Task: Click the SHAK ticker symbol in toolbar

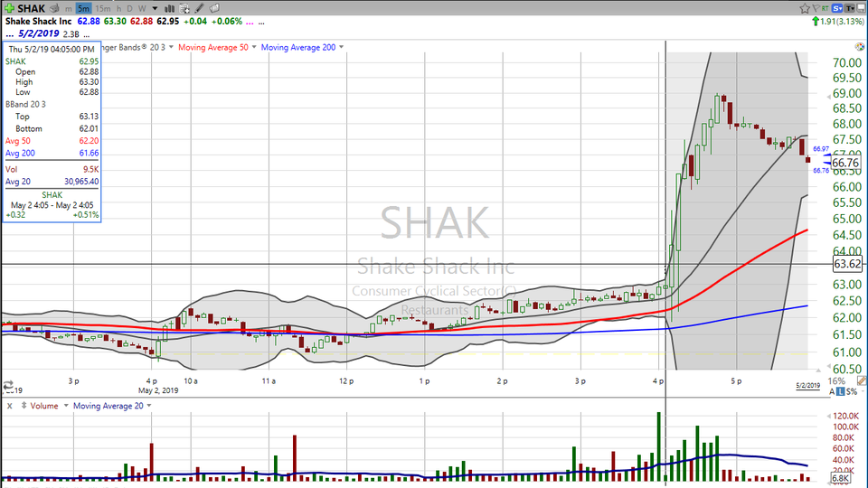Action: 32,8
